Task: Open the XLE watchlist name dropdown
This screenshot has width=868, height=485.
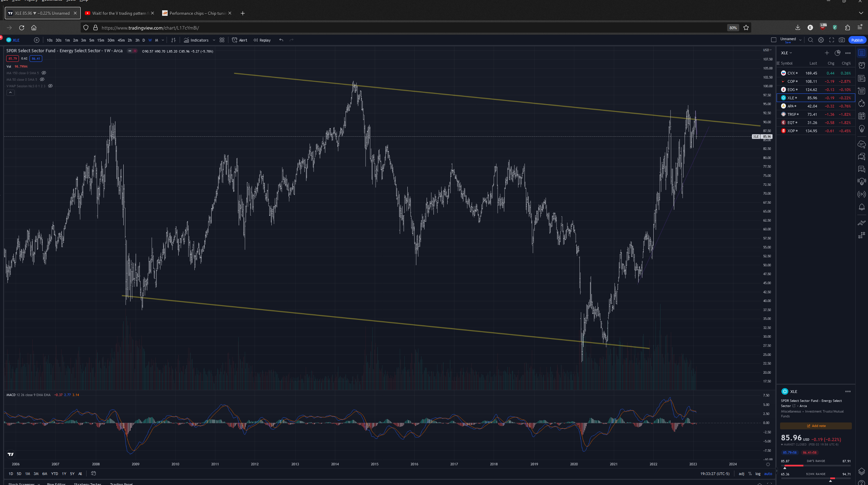Action: 787,53
